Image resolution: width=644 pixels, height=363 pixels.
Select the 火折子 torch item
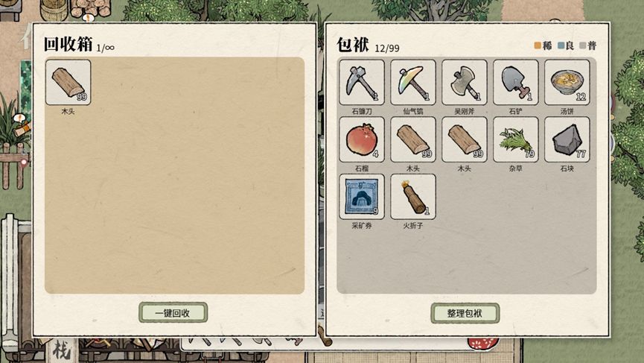point(413,197)
